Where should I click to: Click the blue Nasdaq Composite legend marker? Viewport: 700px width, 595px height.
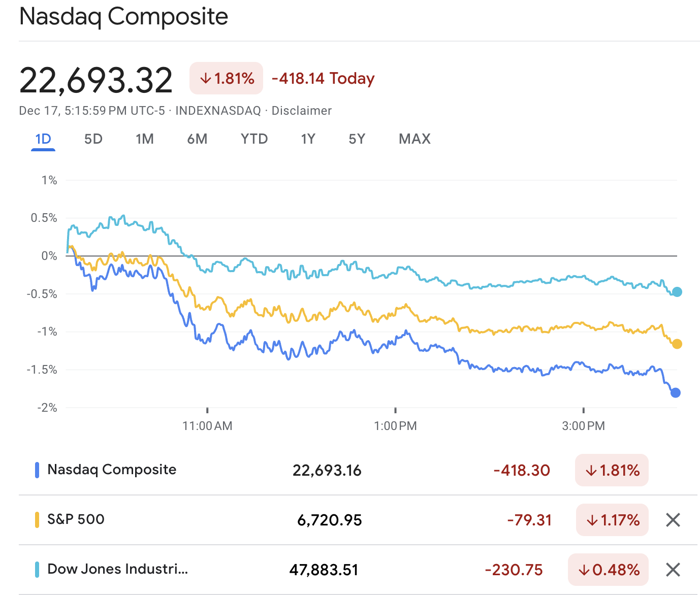[36, 470]
